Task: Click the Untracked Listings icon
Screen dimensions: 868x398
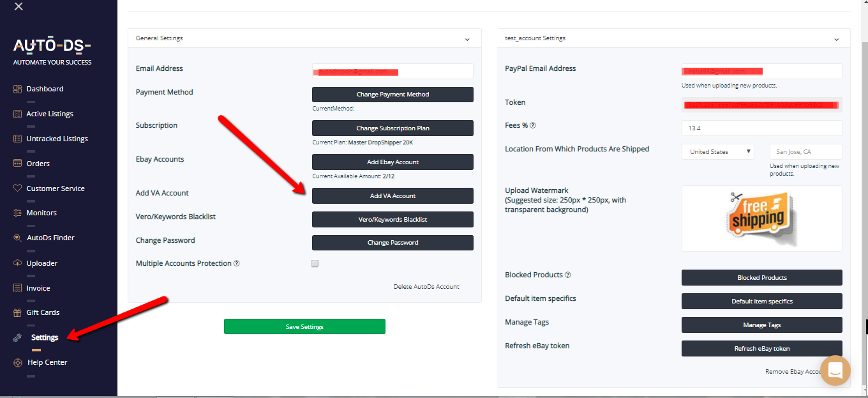Action: (x=18, y=139)
